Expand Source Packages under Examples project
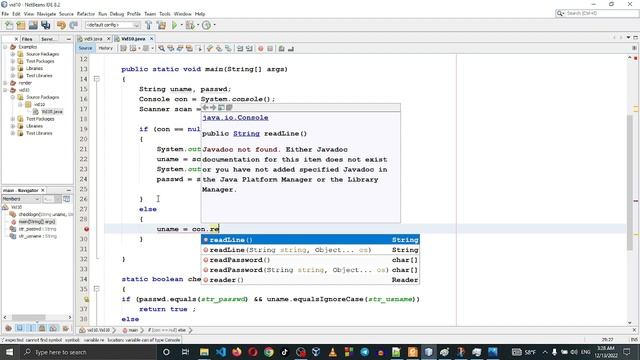This screenshot has height=360, width=640. tap(13, 54)
